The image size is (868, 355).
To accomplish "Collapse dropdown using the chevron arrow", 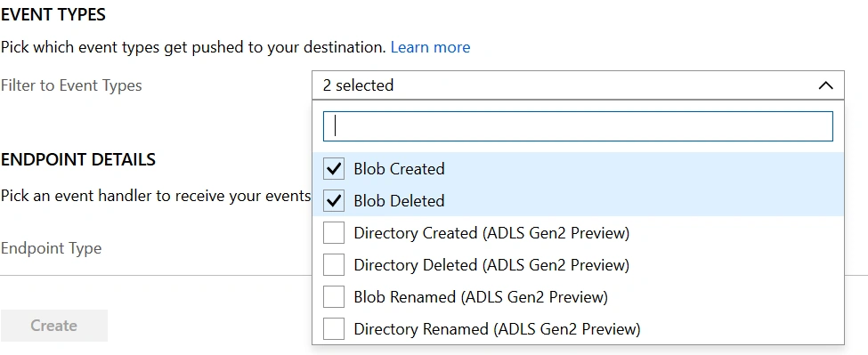I will [825, 85].
